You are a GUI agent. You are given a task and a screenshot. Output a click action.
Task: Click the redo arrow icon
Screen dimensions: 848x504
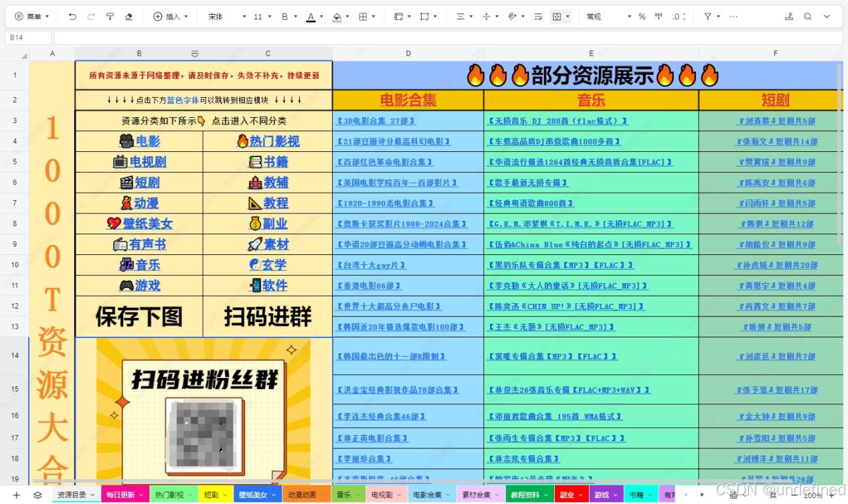point(91,16)
